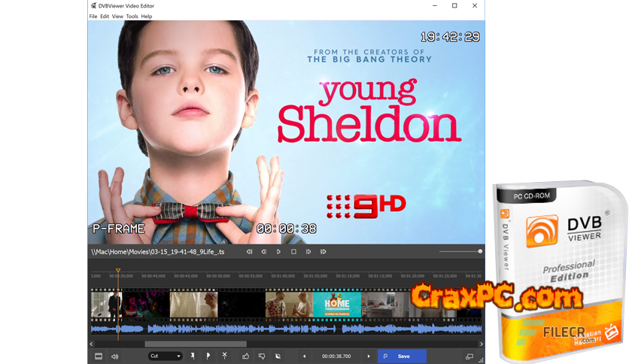Click the orange playhead marker on the ruler
The height and width of the screenshot is (364, 629).
pos(118,271)
